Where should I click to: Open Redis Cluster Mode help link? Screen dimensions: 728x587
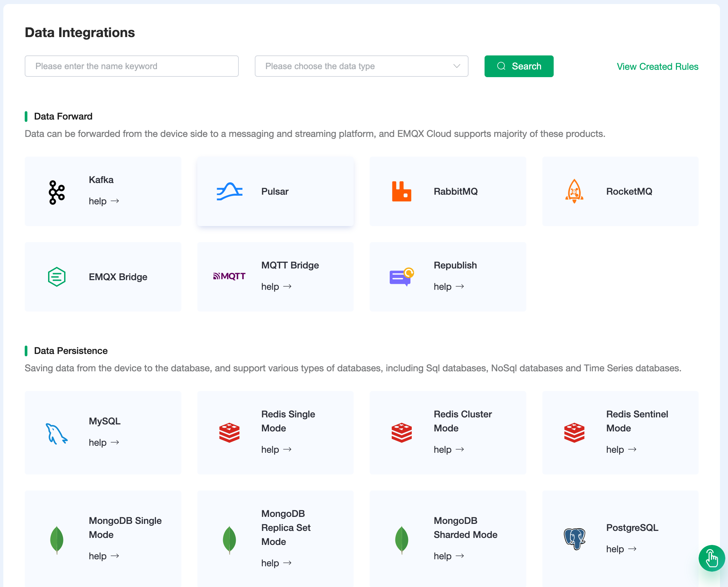449,450
